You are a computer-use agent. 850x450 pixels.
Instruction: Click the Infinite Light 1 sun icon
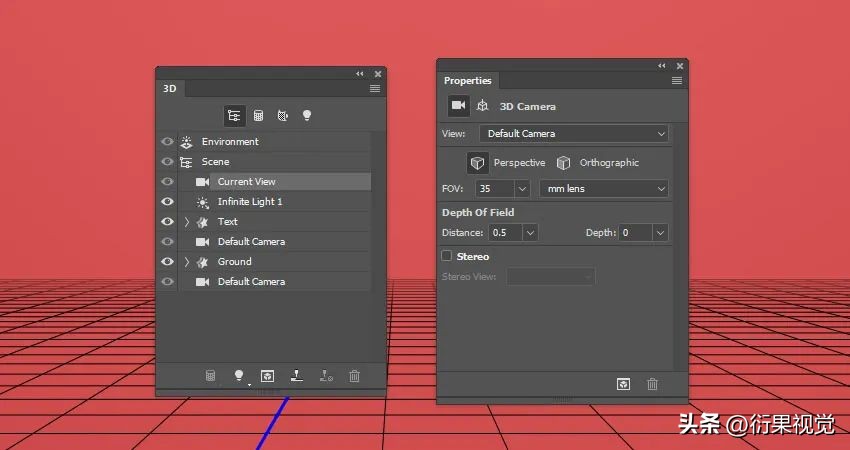202,202
